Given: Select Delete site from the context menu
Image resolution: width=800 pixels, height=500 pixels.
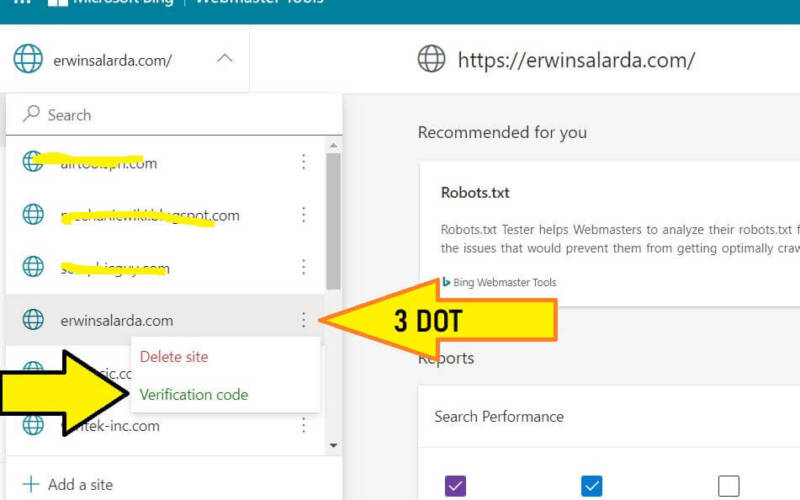Looking at the screenshot, I should pos(174,357).
